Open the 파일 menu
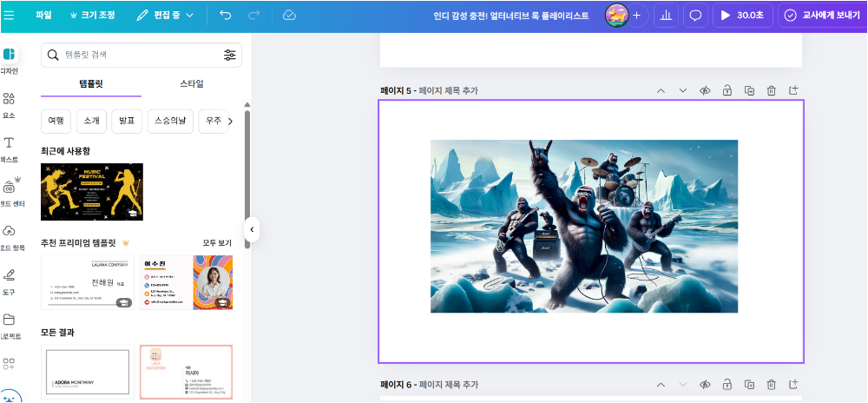Viewport: 868px width, 403px height. click(x=43, y=16)
